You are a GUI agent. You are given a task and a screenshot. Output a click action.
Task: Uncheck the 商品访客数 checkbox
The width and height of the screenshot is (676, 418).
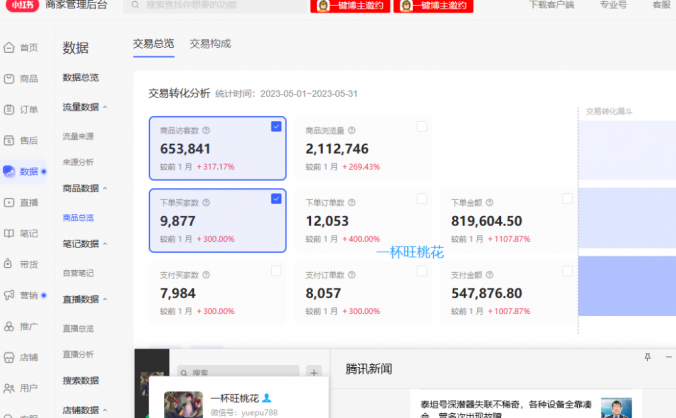click(276, 127)
